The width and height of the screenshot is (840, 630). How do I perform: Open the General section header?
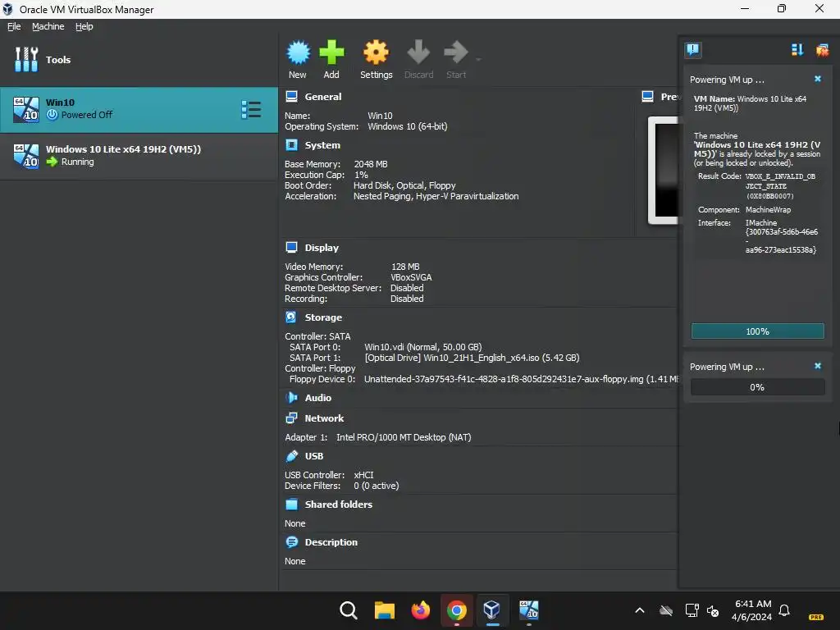(322, 97)
